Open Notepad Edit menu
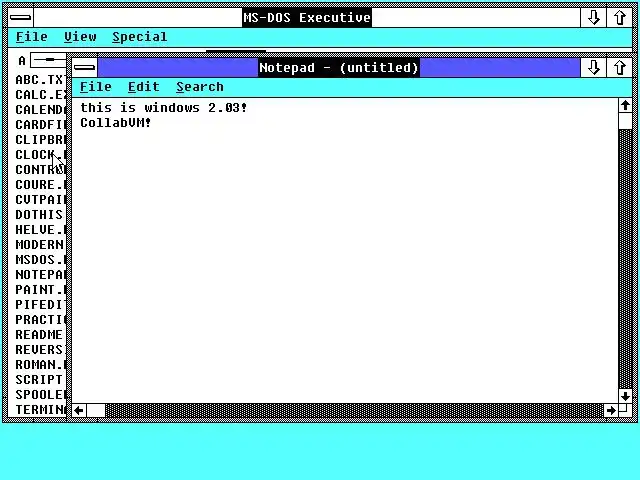 click(x=144, y=87)
